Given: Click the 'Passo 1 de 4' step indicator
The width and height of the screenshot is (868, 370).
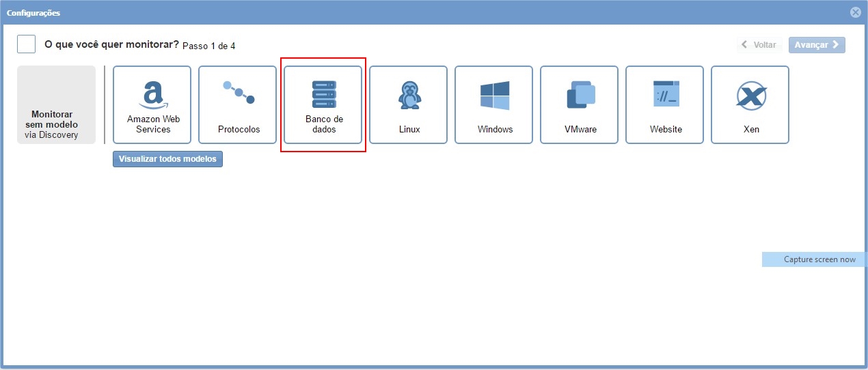Looking at the screenshot, I should pos(209,46).
